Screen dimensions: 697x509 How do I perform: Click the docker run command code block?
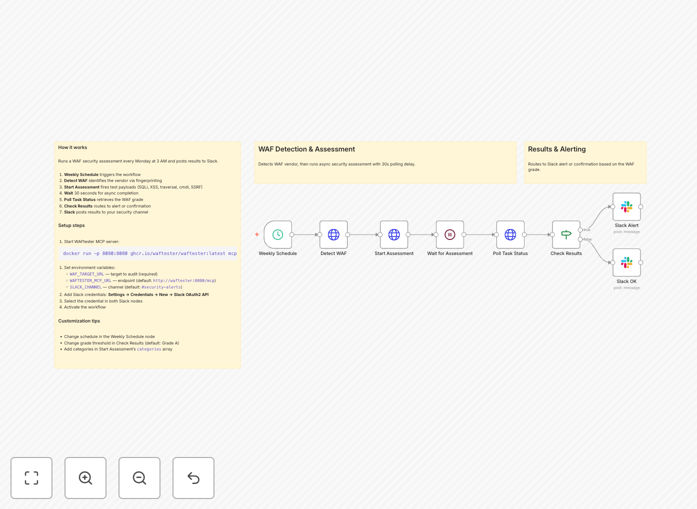point(149,253)
